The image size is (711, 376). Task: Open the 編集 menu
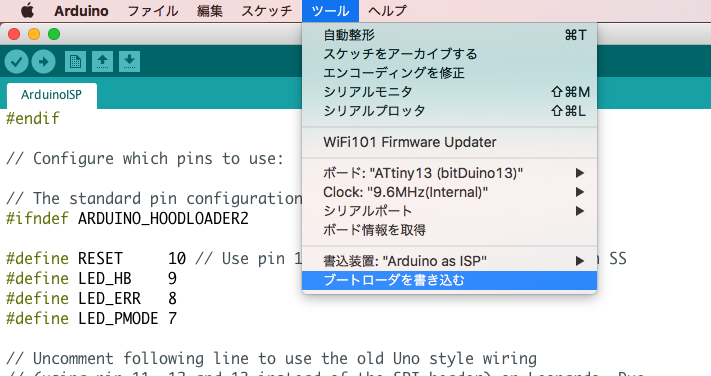pyautogui.click(x=209, y=10)
